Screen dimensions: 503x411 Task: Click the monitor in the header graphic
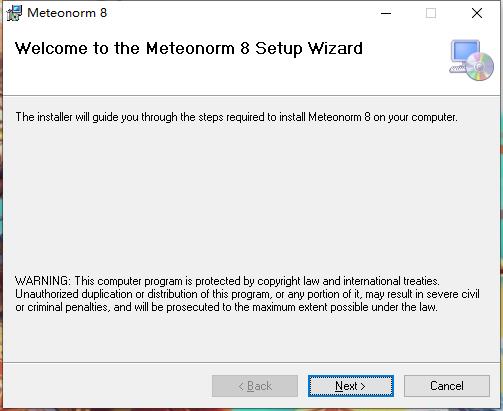[465, 53]
